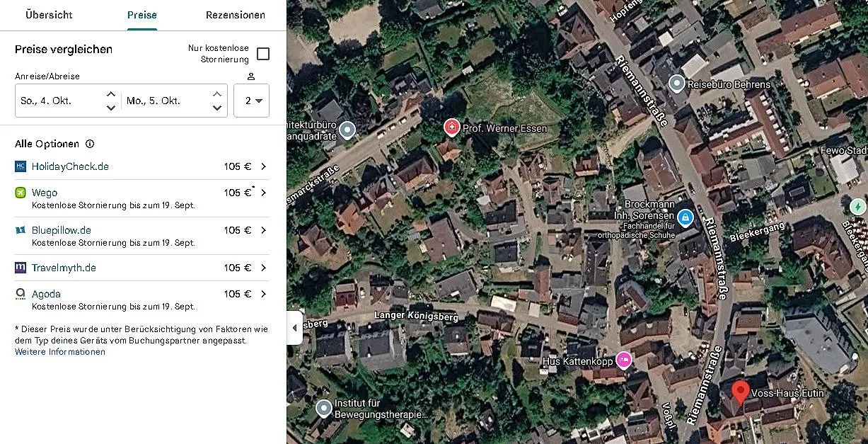The width and height of the screenshot is (868, 444).
Task: Click the Agoda logo icon
Action: point(21,294)
